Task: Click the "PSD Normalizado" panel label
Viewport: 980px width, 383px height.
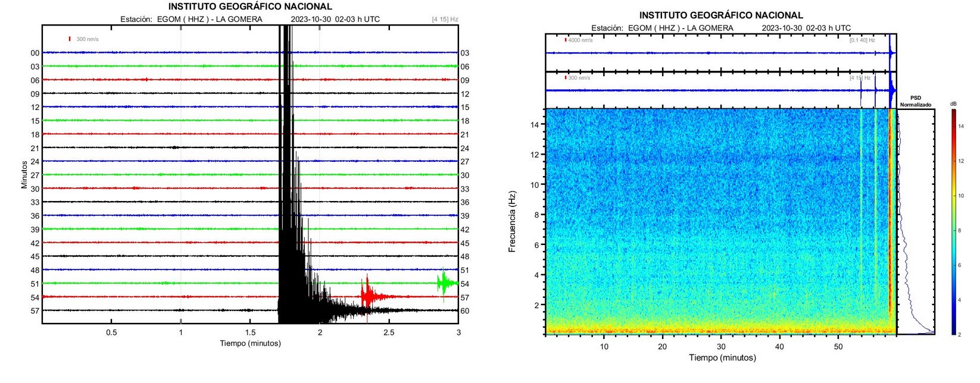Action: point(915,101)
